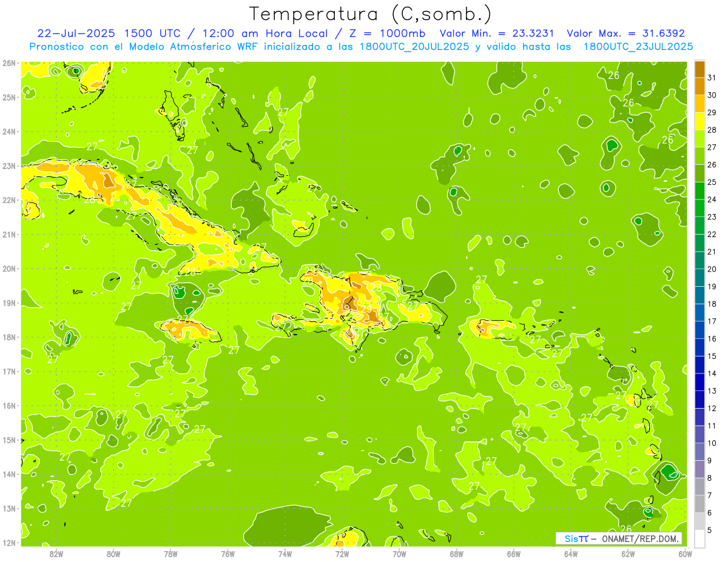Click "Valor Min. = 23.3231" text

coord(497,33)
